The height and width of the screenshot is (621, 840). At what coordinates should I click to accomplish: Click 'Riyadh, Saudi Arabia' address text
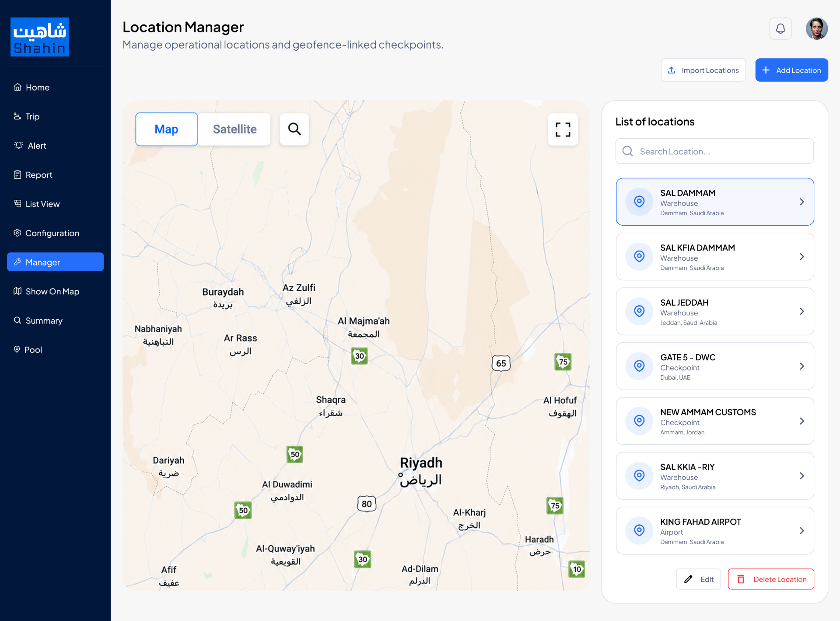(688, 487)
